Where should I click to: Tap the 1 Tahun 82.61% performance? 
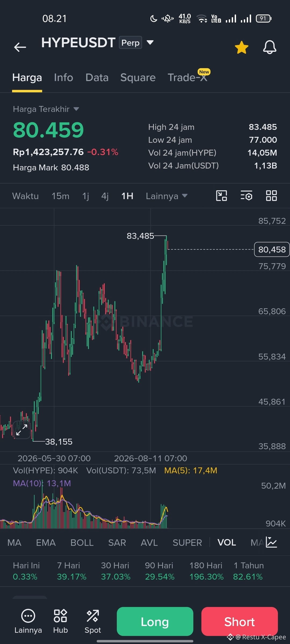(x=248, y=571)
